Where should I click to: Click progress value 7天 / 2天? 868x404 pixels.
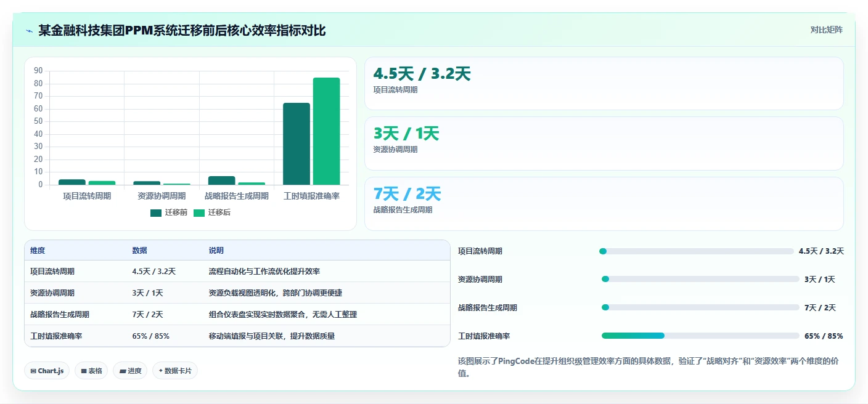(820, 307)
